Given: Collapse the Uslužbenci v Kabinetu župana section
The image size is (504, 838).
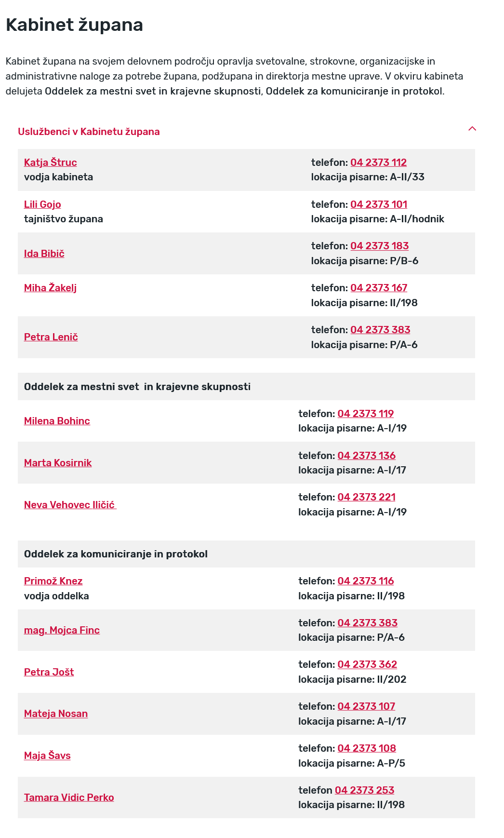Looking at the screenshot, I should pos(472,129).
